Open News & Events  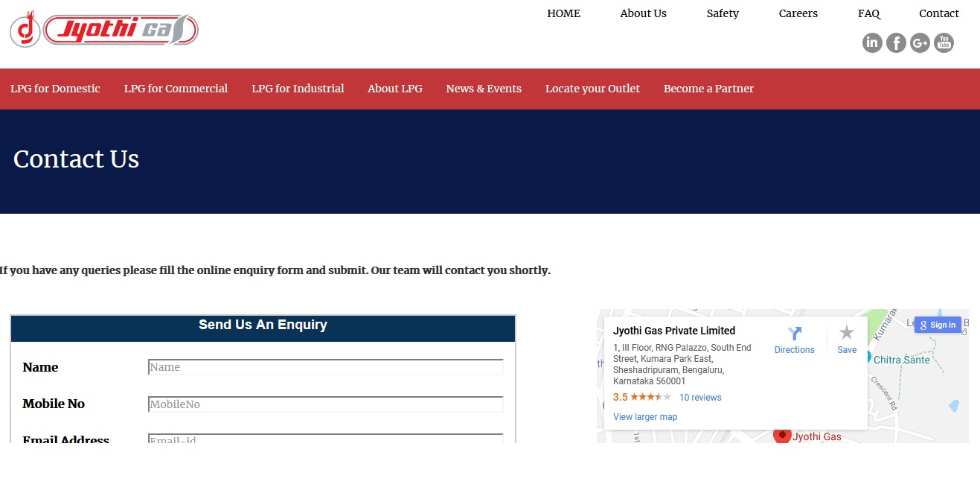click(x=484, y=89)
